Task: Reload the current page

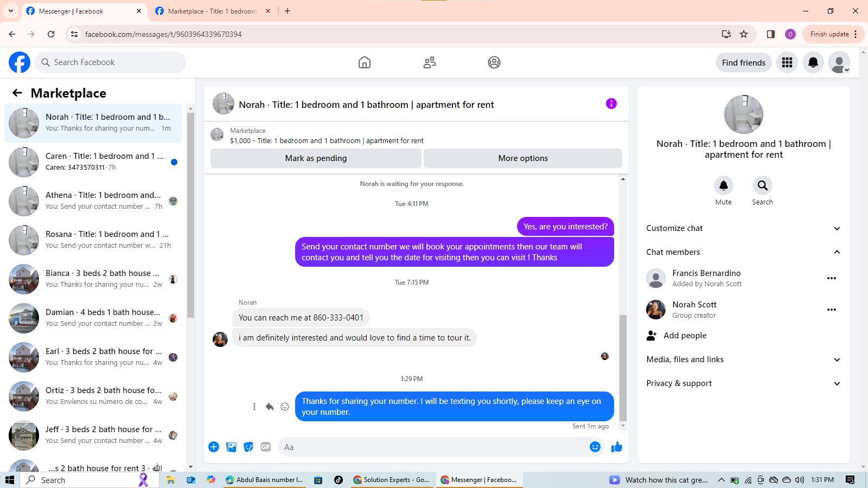Action: 51,34
